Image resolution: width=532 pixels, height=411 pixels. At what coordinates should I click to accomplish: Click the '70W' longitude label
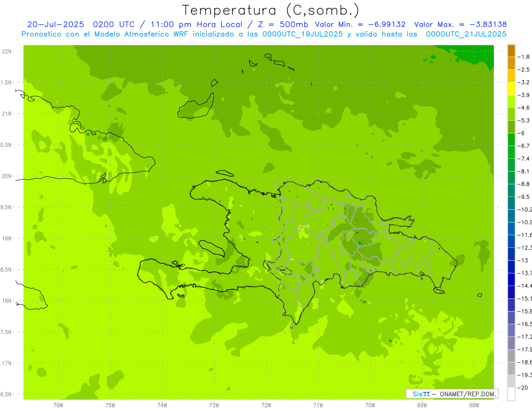tap(370, 405)
